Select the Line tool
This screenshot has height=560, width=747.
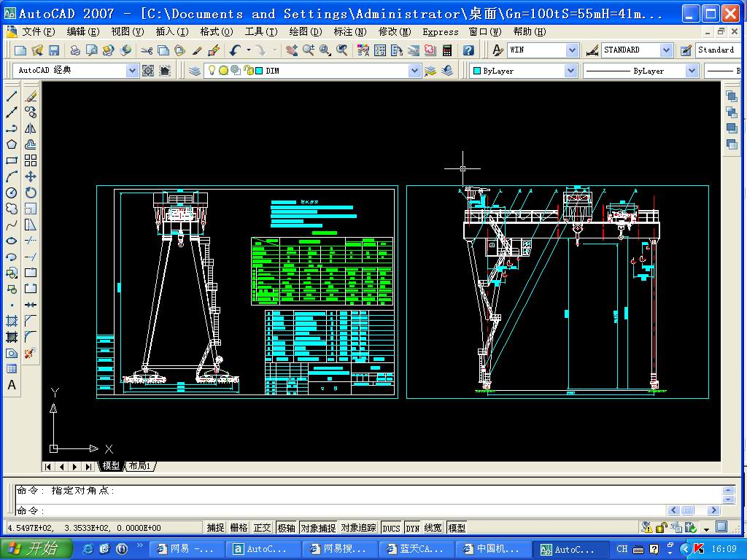pos(10,96)
